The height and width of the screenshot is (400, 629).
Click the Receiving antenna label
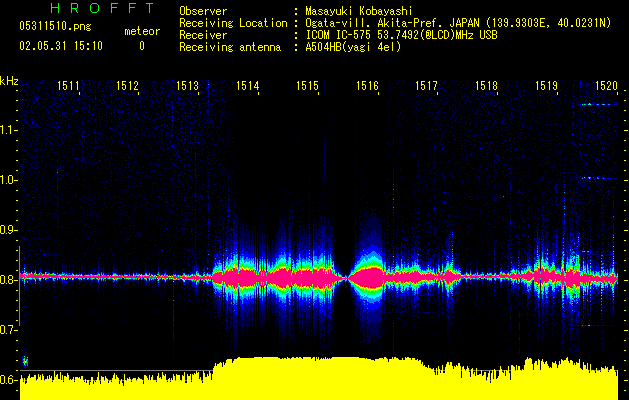230,47
